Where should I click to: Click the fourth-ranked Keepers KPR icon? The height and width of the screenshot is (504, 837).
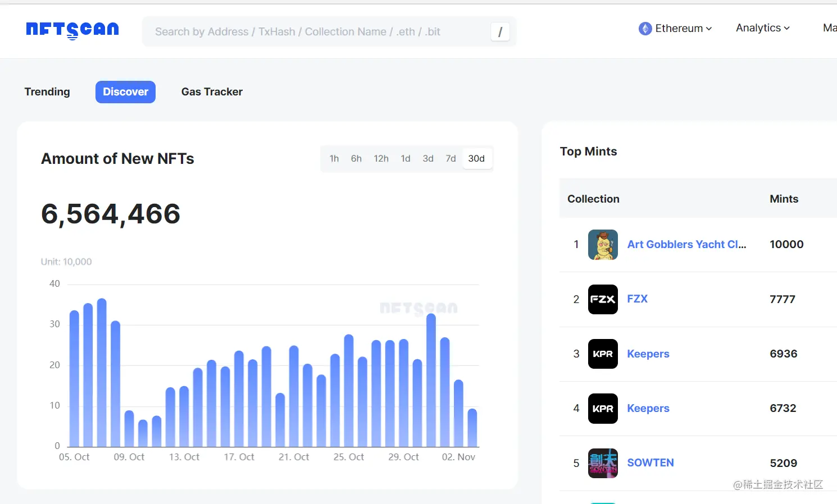(603, 408)
